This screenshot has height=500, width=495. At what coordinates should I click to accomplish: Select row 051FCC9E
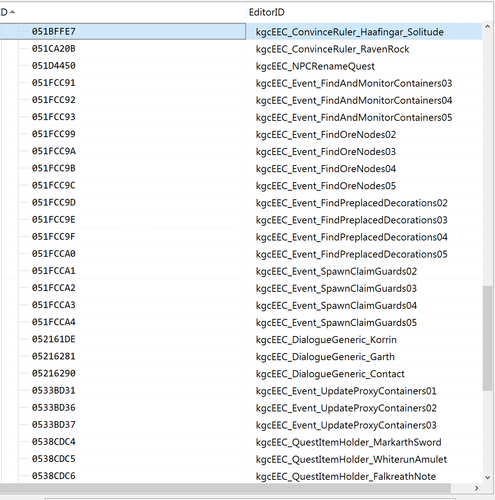tap(54, 220)
